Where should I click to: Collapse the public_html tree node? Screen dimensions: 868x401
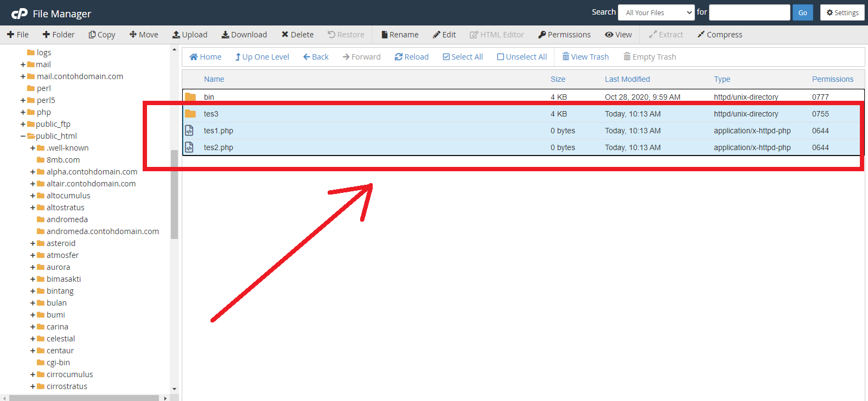[x=23, y=136]
